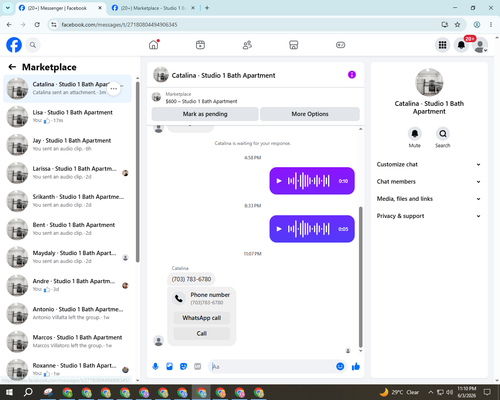500x400 pixels.
Task: Open emoji picker in message box
Action: point(340,367)
